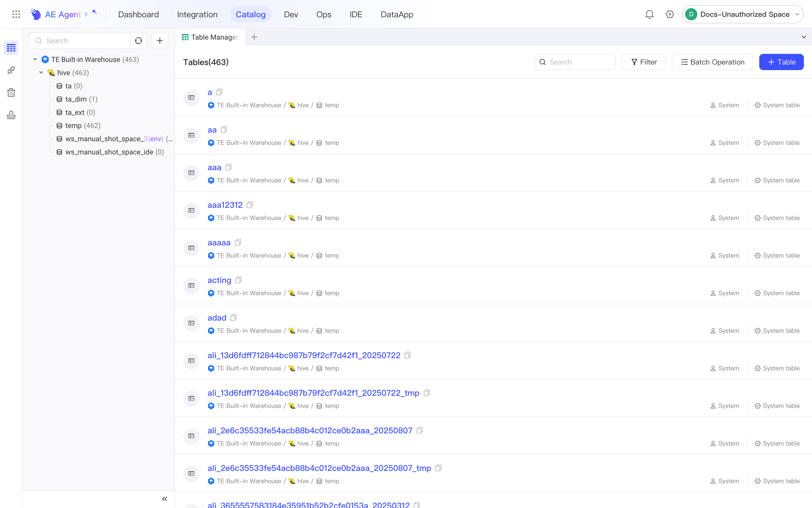Open table link 'adad'
The image size is (812, 508).
[x=217, y=317]
